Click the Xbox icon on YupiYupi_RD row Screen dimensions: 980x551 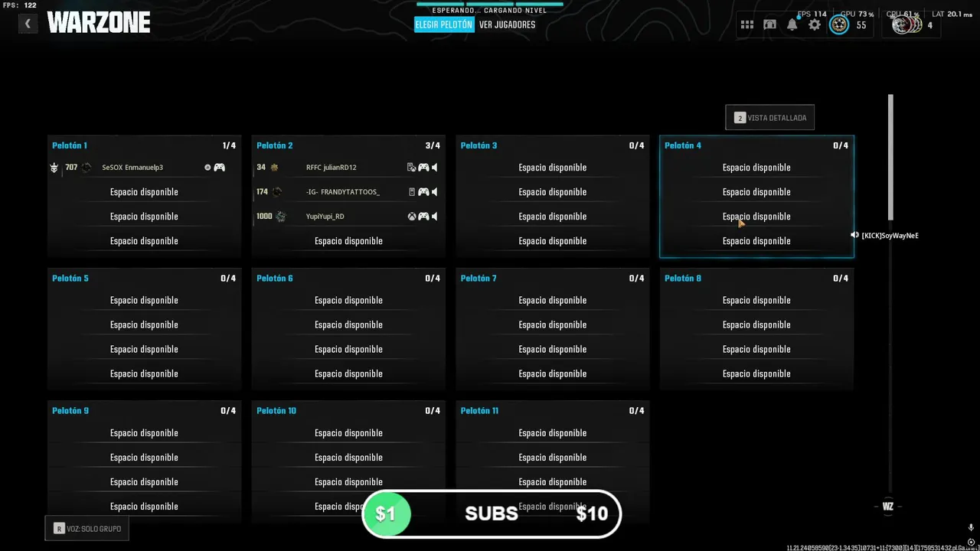pos(412,217)
